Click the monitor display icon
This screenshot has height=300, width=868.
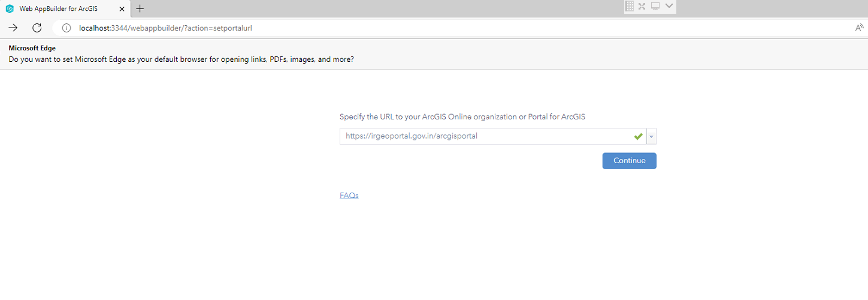click(x=655, y=6)
